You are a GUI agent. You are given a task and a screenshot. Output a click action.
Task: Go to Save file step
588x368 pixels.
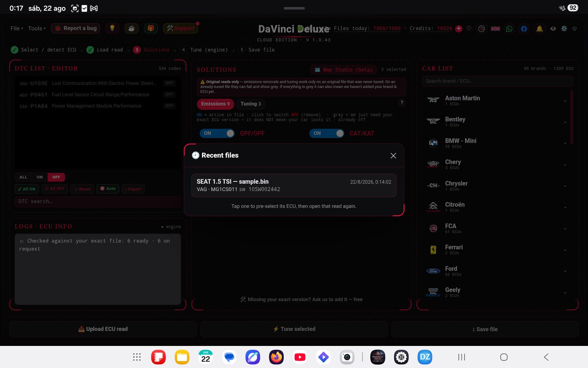coord(257,50)
